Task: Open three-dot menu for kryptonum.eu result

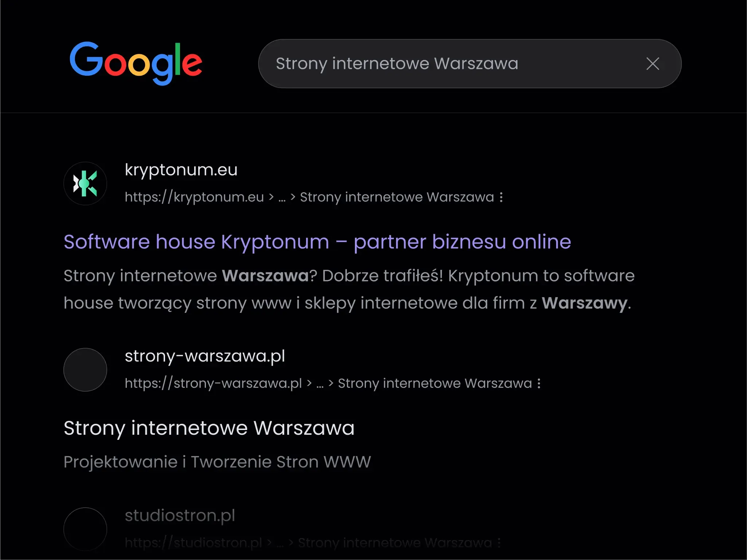Action: (x=501, y=197)
